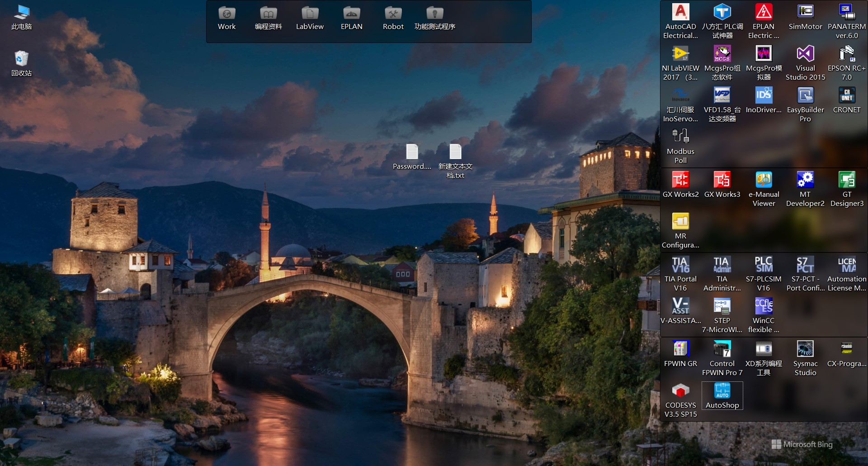Click the TIA Portal V16 shortcut
Image resolution: width=868 pixels, height=466 pixels.
click(680, 265)
